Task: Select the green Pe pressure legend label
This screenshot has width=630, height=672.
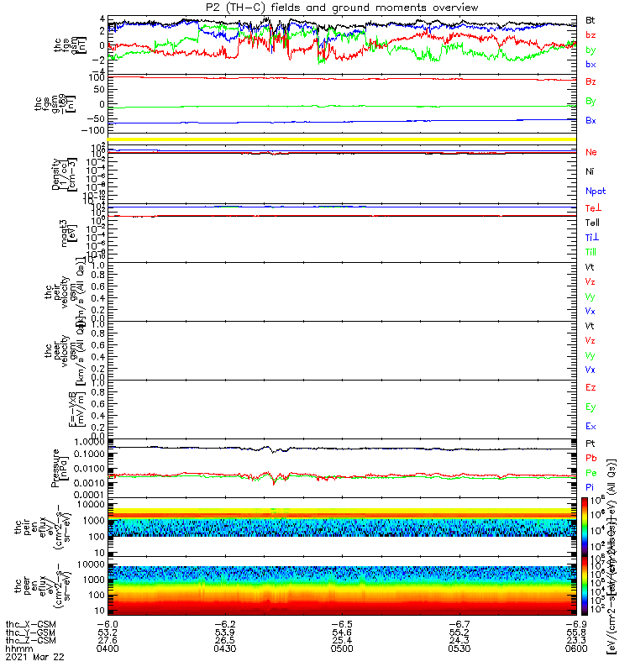Action: pyautogui.click(x=591, y=473)
